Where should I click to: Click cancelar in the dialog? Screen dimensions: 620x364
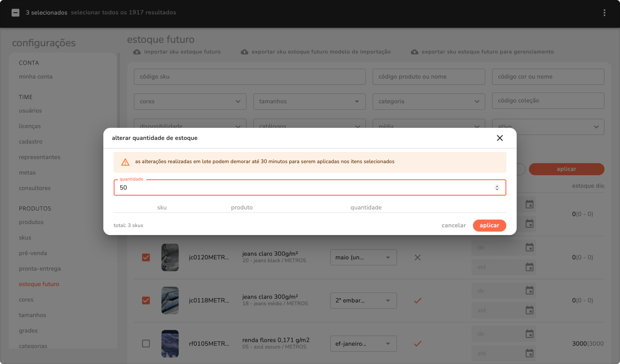coord(453,225)
